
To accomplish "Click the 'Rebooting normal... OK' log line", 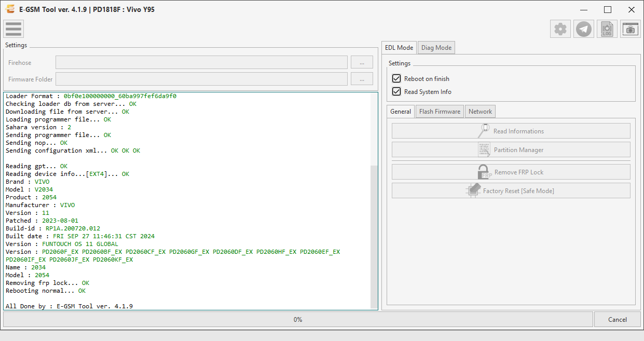I will click(46, 291).
